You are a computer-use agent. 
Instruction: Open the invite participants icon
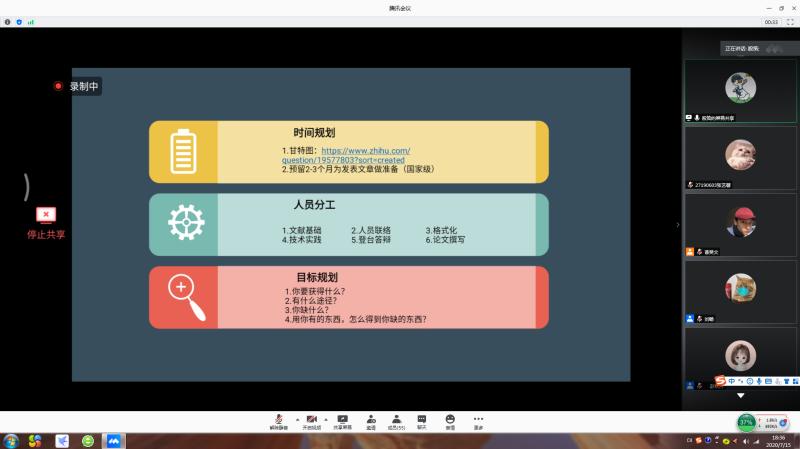point(371,419)
